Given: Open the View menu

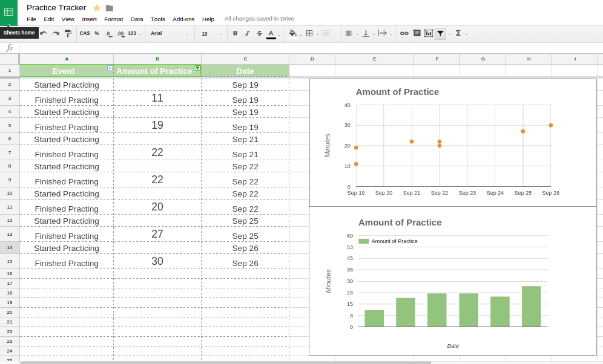Looking at the screenshot, I should [x=68, y=19].
